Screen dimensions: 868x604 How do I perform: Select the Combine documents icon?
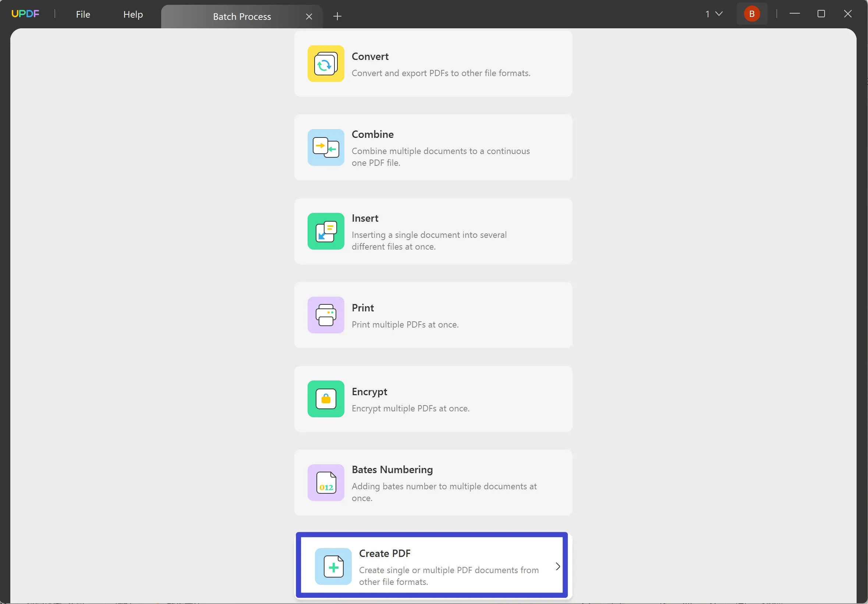coord(326,146)
